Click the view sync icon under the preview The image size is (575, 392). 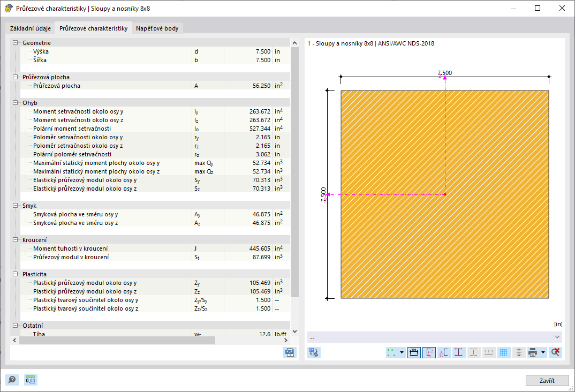(314, 352)
